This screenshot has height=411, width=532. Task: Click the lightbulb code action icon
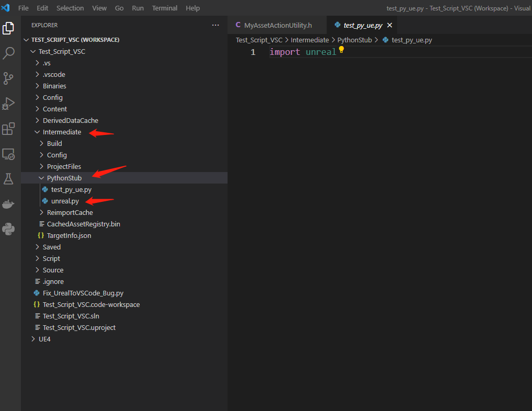[341, 50]
